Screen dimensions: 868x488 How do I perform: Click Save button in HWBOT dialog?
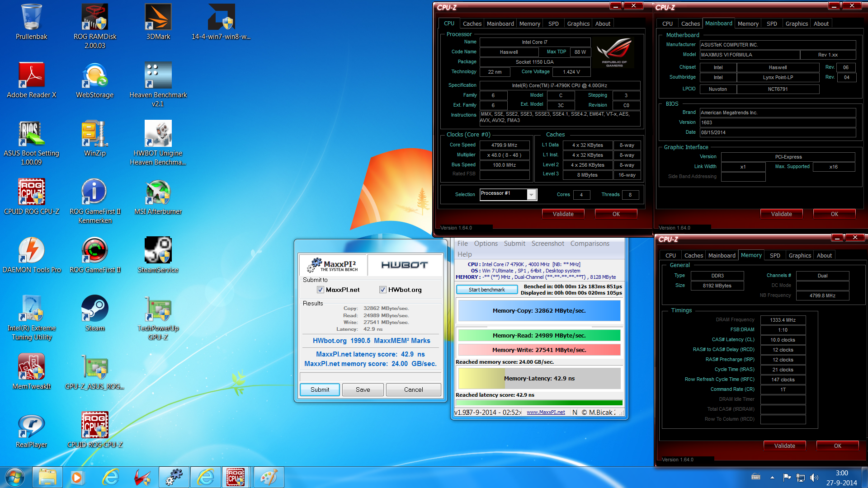pyautogui.click(x=363, y=389)
